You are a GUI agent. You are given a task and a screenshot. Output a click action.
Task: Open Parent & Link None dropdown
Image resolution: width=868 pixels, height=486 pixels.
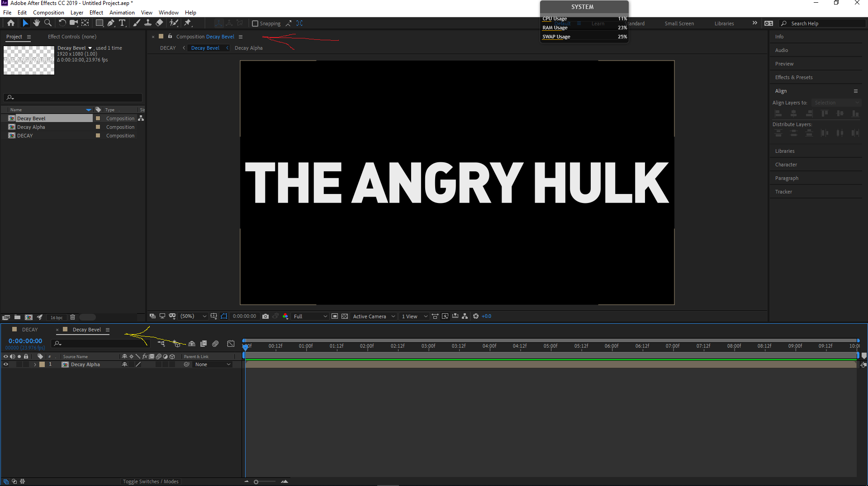pos(213,364)
